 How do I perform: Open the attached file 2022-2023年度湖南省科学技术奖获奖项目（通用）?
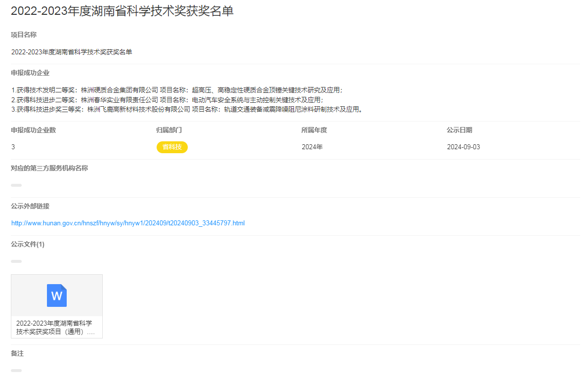[57, 306]
